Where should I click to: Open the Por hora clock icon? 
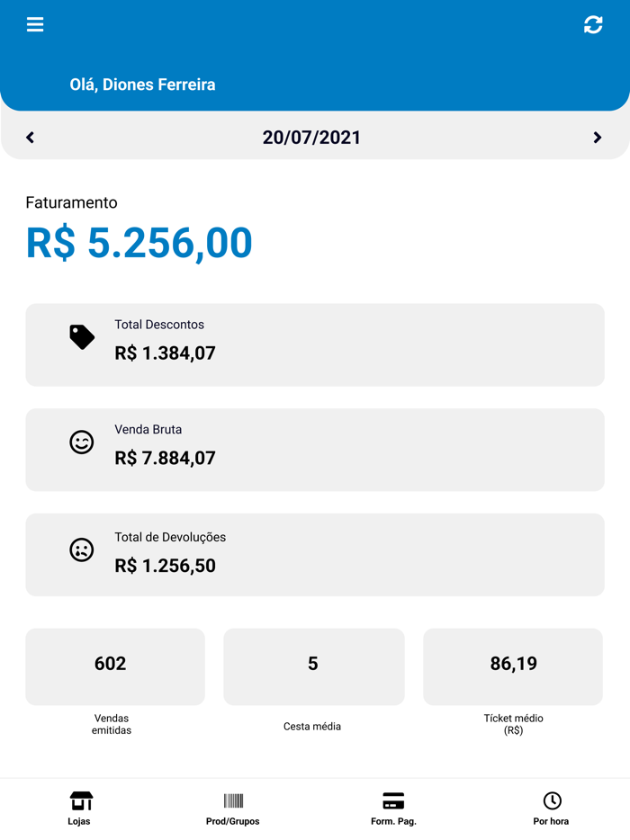(550, 800)
